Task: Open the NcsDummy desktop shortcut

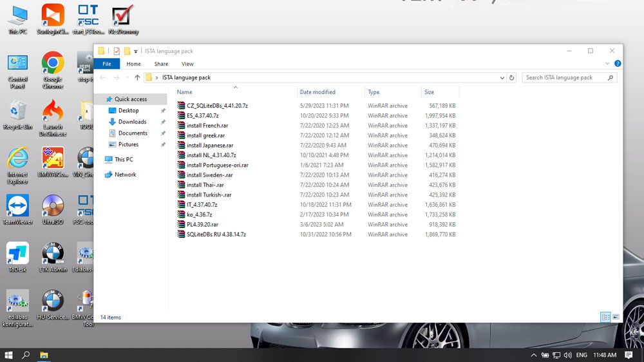Action: point(123,20)
